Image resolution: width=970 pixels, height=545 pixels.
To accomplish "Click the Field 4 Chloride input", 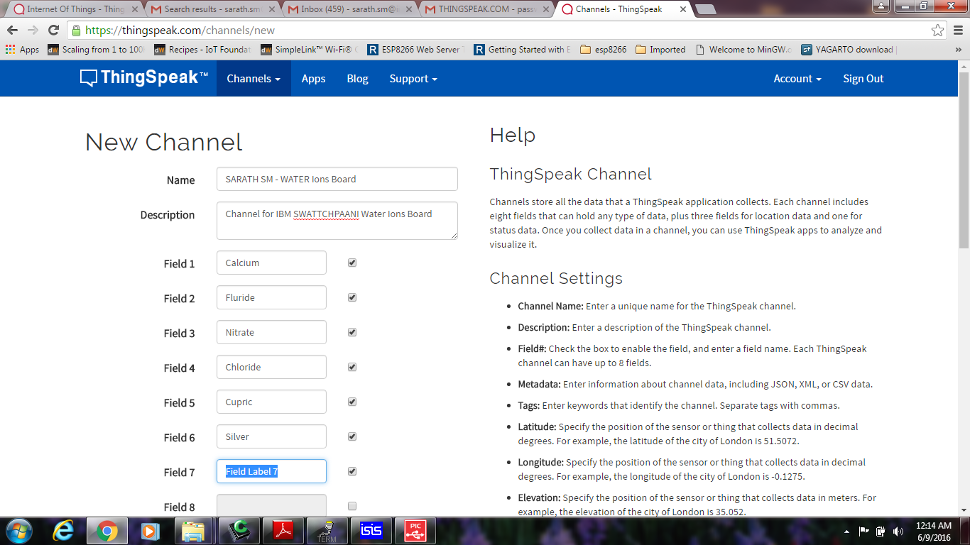I will pos(271,367).
